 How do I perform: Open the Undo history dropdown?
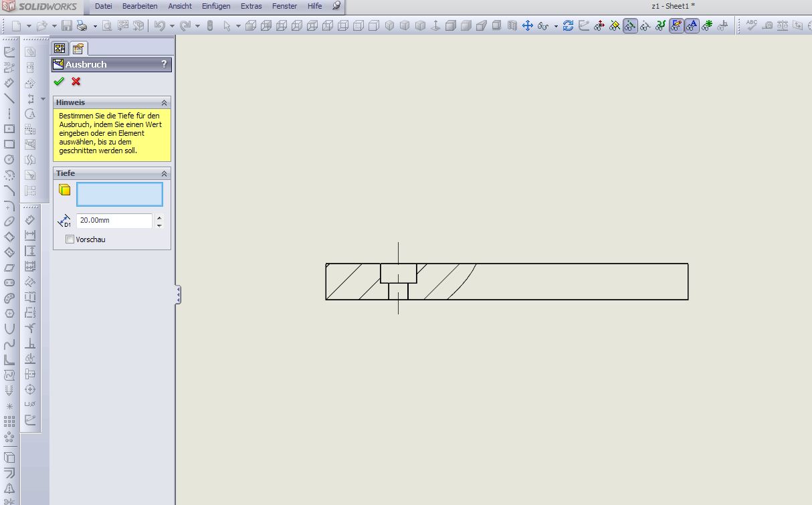click(x=172, y=26)
